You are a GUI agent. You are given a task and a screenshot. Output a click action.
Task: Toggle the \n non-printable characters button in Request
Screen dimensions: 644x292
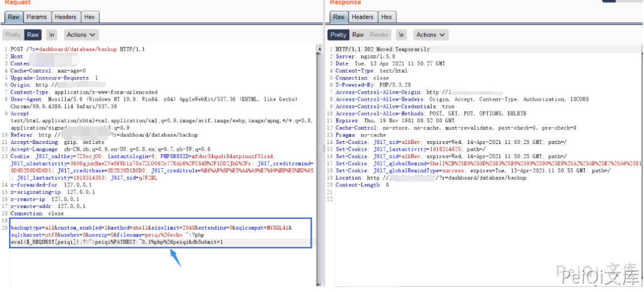click(53, 35)
